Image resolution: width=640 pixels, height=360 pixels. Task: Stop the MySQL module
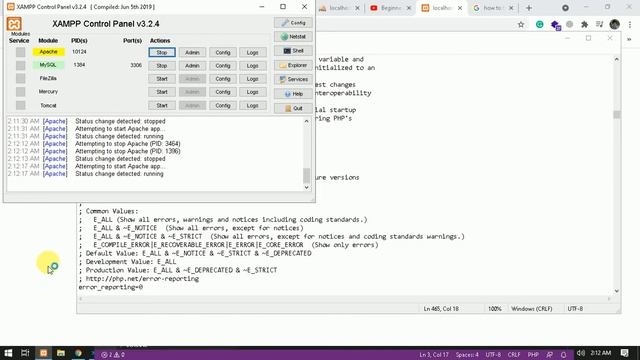tap(162, 66)
